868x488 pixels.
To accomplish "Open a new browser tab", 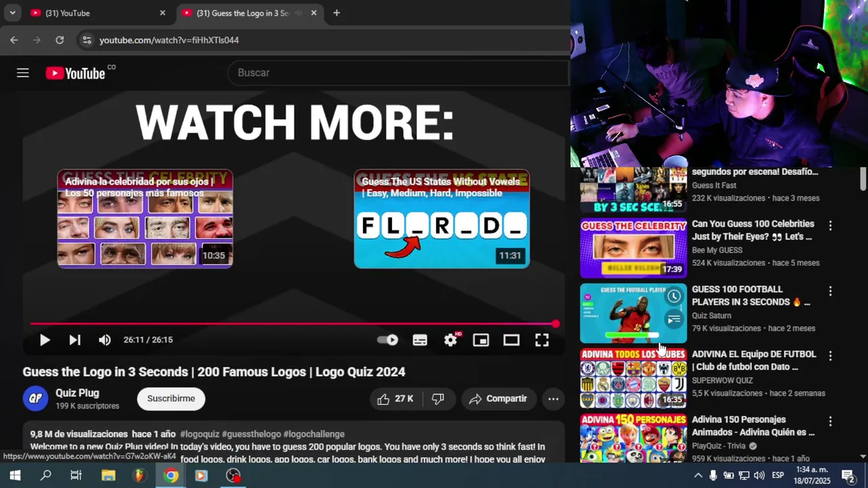I will (336, 13).
